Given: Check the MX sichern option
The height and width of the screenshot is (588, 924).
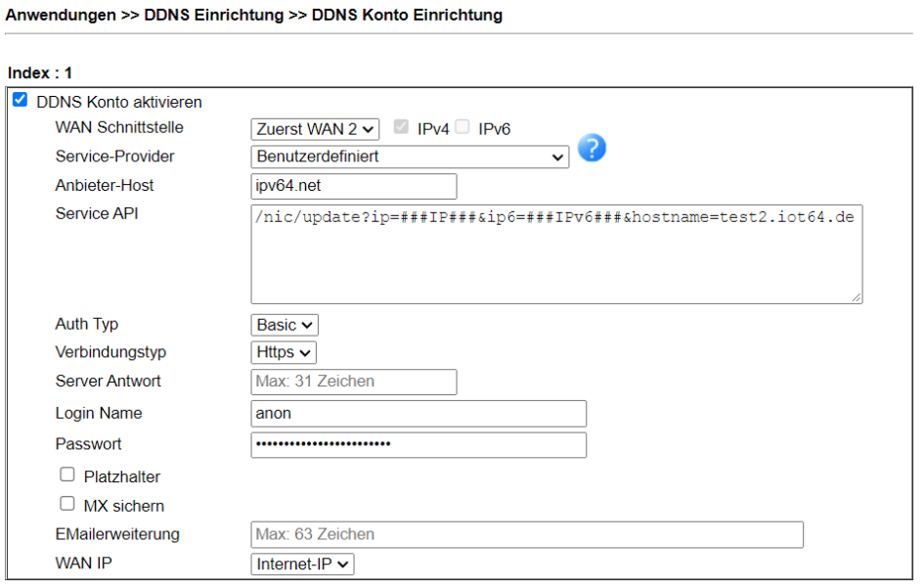Looking at the screenshot, I should (67, 504).
